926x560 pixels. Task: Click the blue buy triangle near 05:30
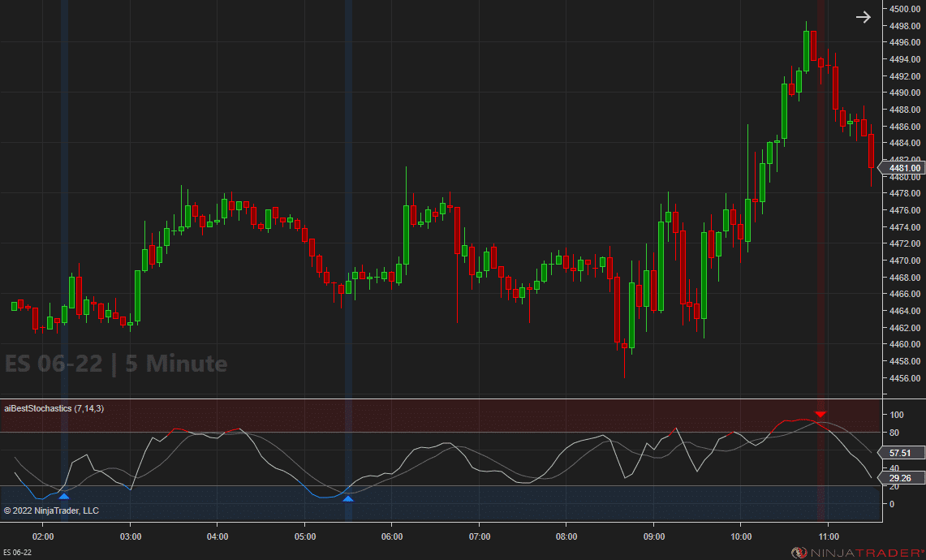click(x=348, y=500)
